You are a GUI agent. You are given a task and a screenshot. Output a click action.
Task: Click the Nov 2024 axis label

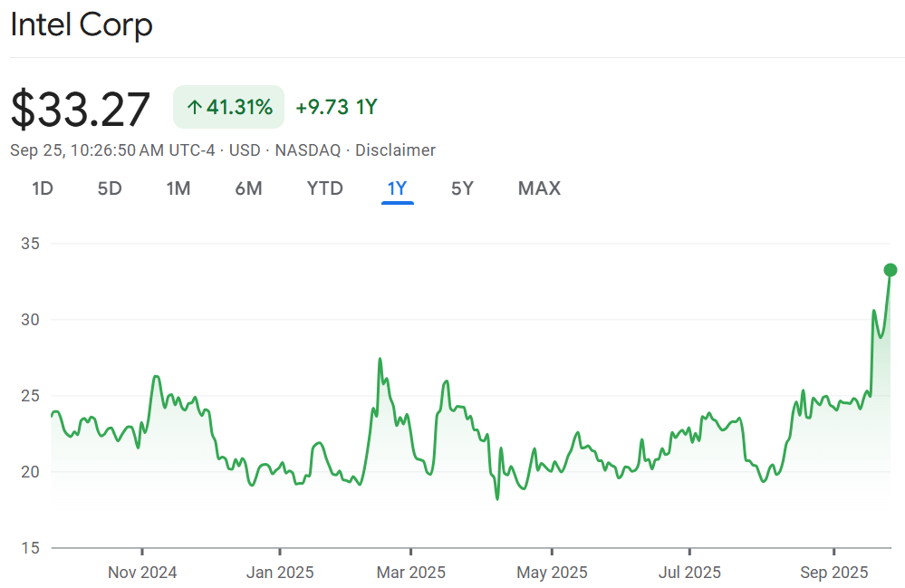(x=142, y=573)
